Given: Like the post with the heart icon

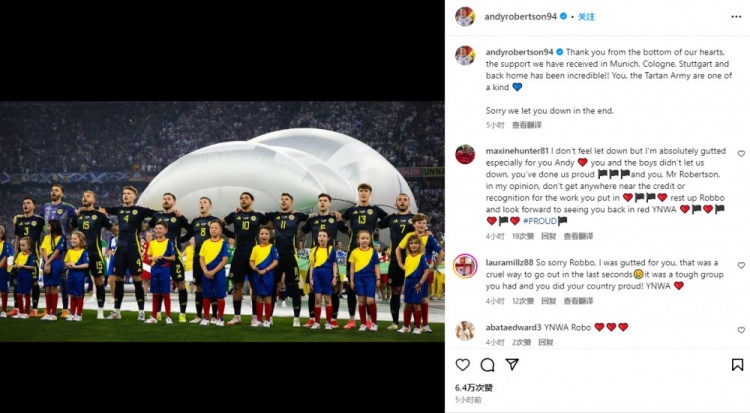Looking at the screenshot, I should point(463,365).
